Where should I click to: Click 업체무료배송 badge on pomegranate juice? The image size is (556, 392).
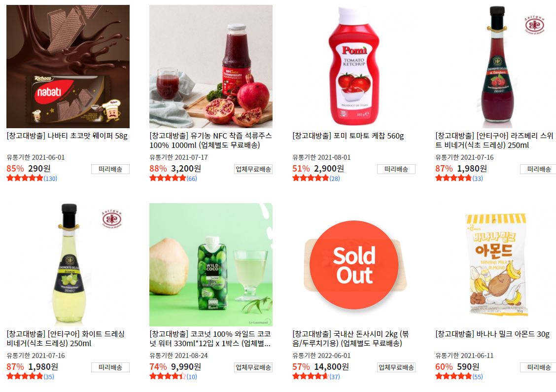click(x=253, y=169)
